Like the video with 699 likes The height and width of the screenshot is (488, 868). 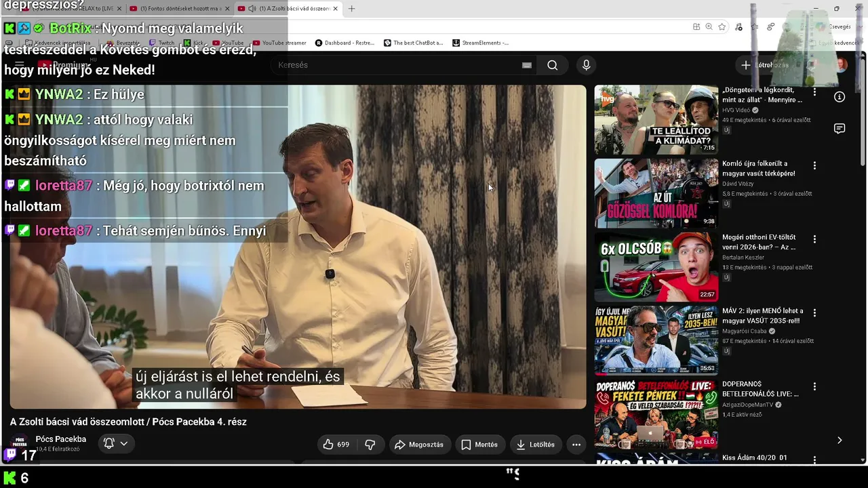[x=336, y=445]
